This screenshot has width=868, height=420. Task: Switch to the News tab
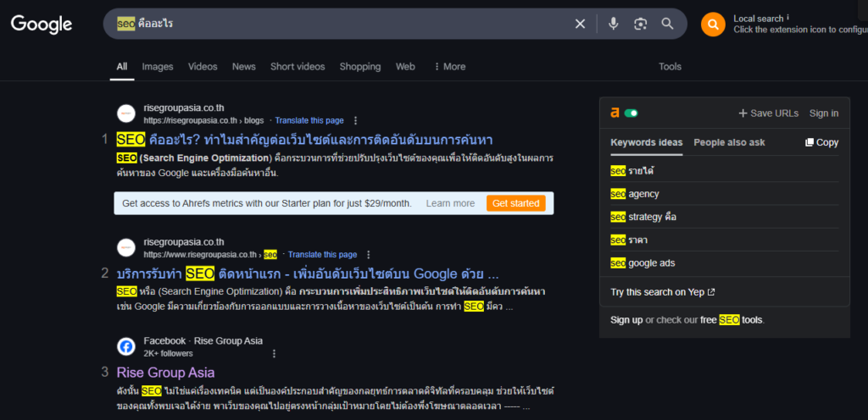(x=243, y=66)
